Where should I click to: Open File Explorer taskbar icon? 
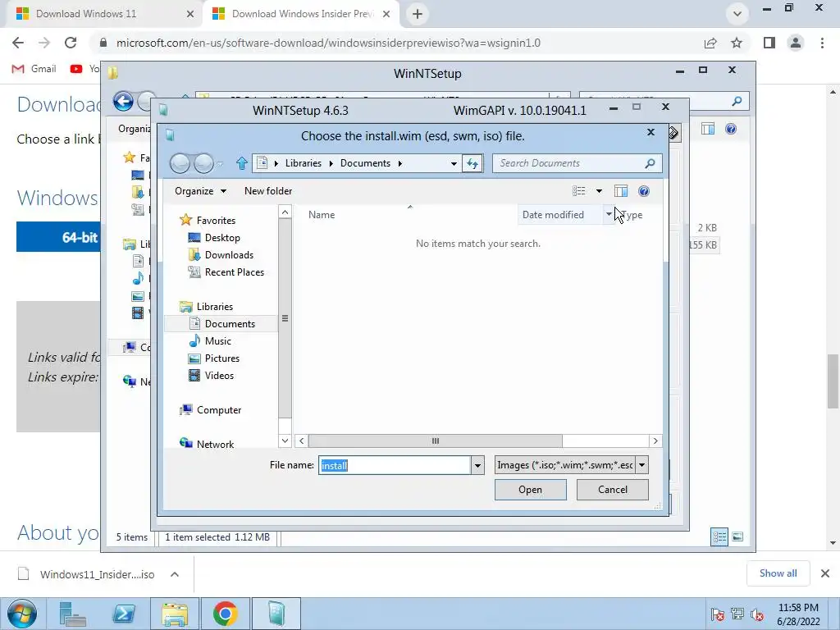[174, 614]
